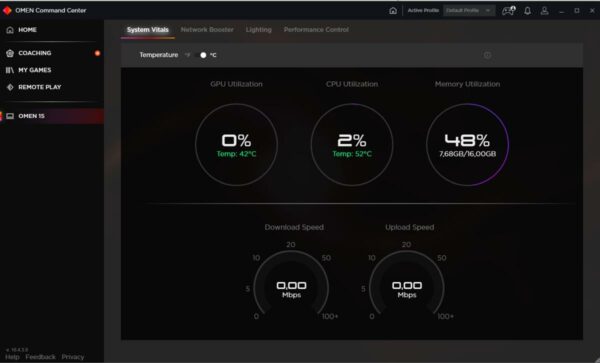Screen dimensions: 600x363
Task: Open the user account icon
Action: (545, 10)
